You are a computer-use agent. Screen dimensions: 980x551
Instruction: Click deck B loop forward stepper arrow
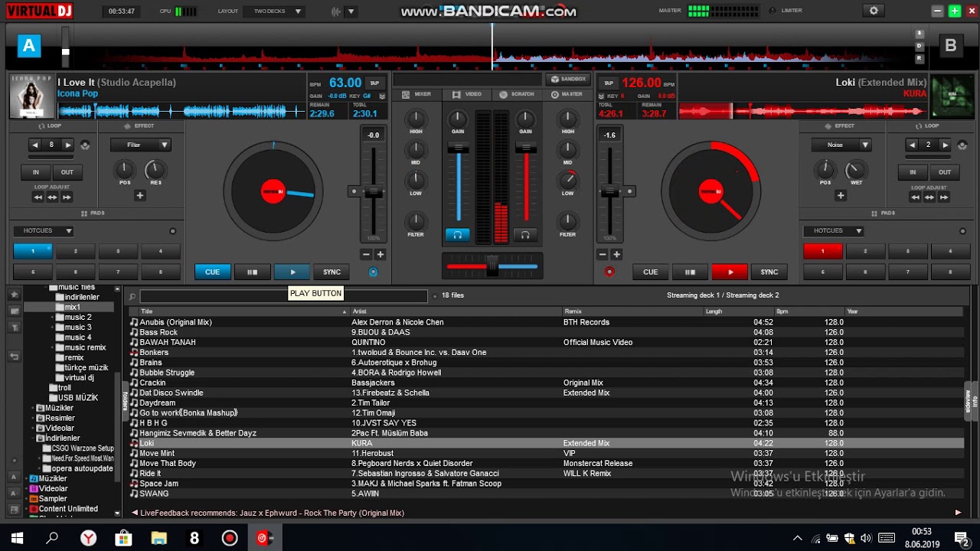[x=945, y=145]
